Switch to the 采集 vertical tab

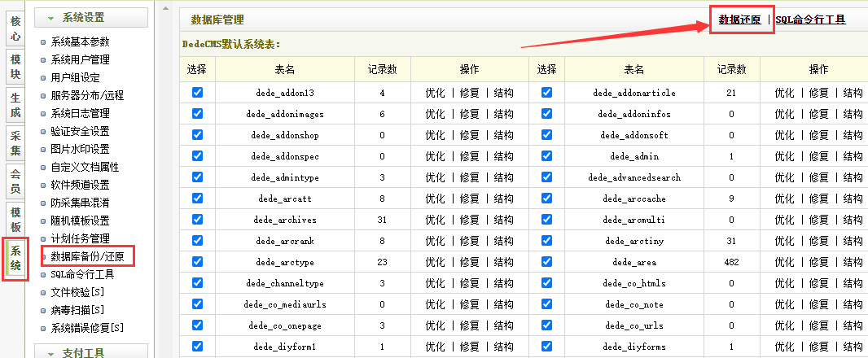[15, 145]
